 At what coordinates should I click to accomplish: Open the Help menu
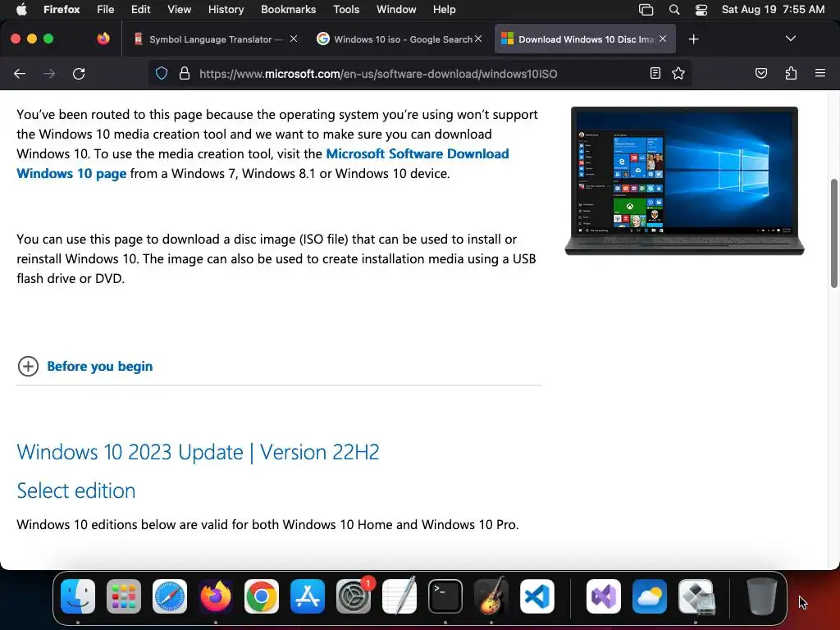pyautogui.click(x=444, y=10)
